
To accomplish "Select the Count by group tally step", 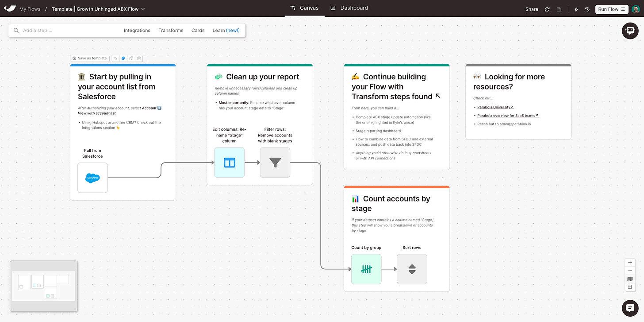I will click(366, 269).
